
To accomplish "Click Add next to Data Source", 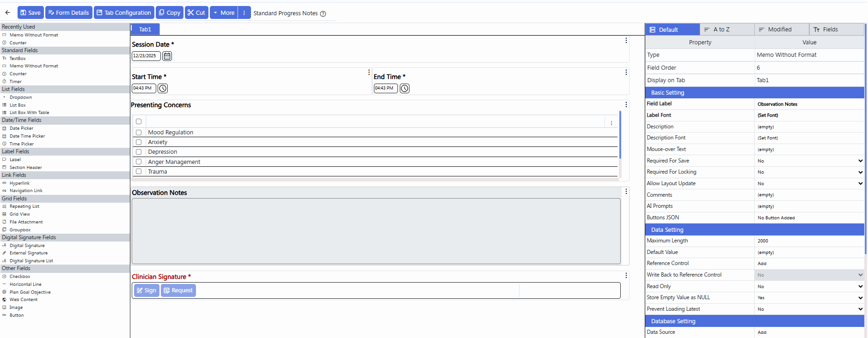I will coord(762,332).
